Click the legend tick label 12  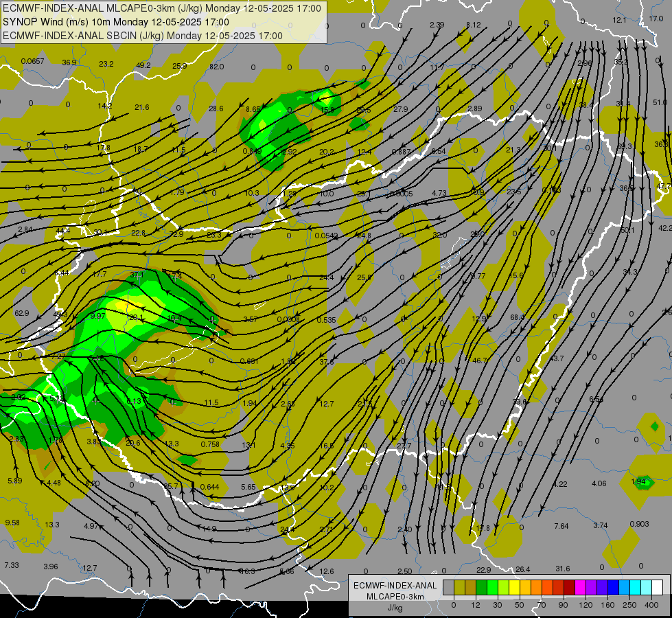475,605
